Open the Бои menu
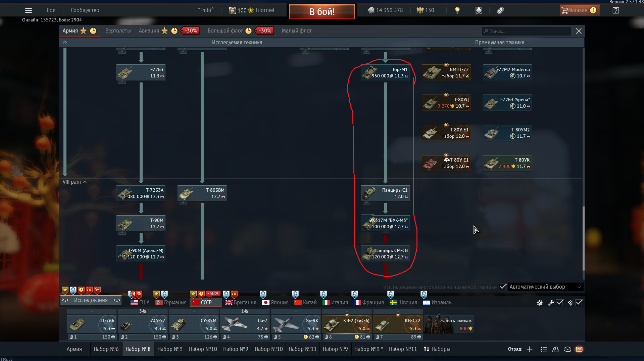Viewport: 644px width, 361px height. tap(51, 10)
